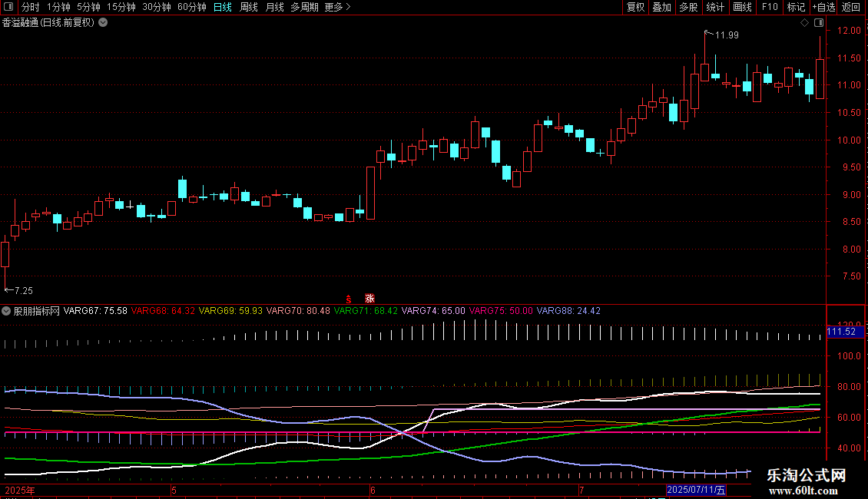Toggle the left sidebar panel icon
This screenshot has width=868, height=499.
[x=8, y=7]
